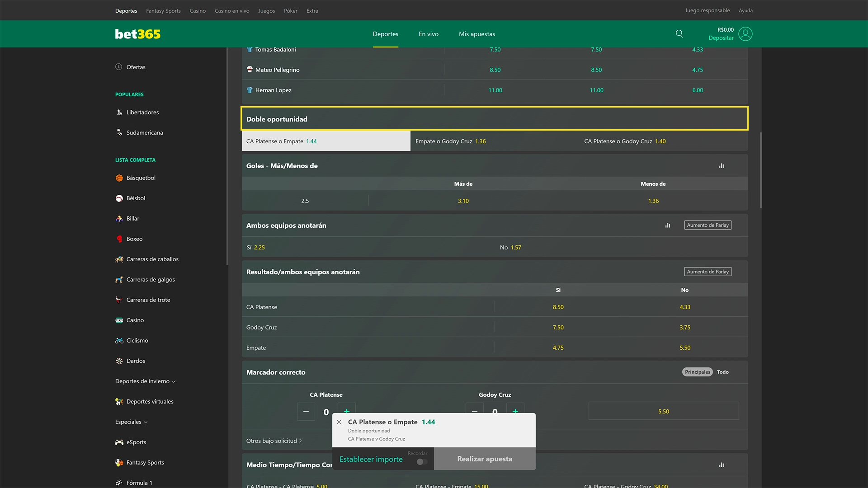
Task: Expand Especiales menu
Action: click(x=131, y=422)
